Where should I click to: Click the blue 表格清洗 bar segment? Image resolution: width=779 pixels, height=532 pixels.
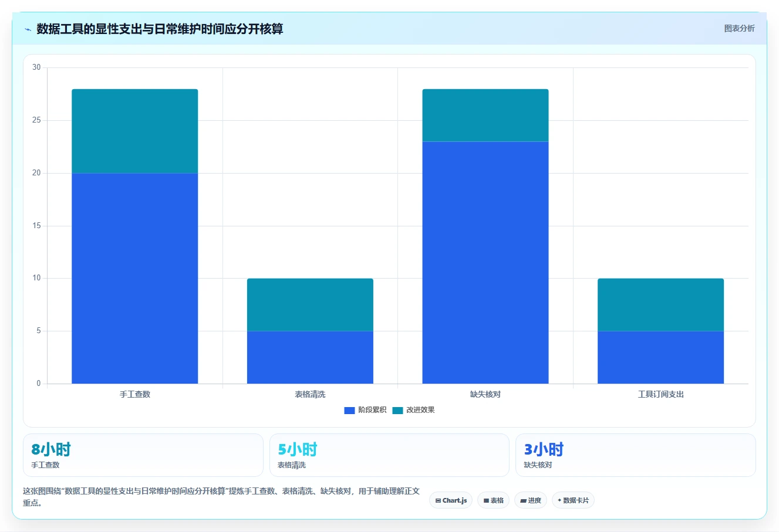click(310, 357)
